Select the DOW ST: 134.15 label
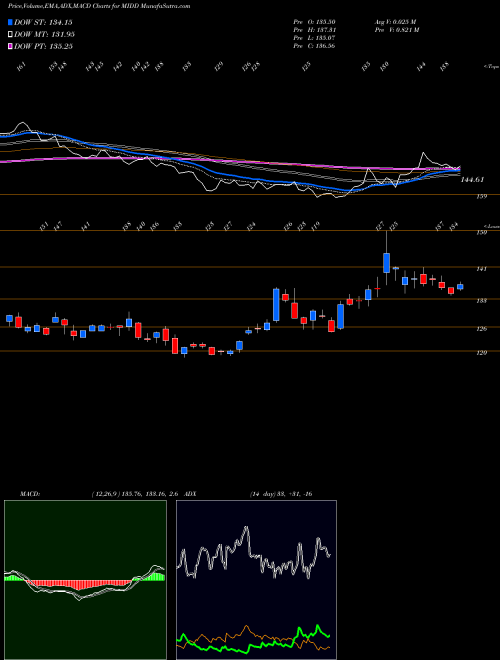 pos(43,22)
